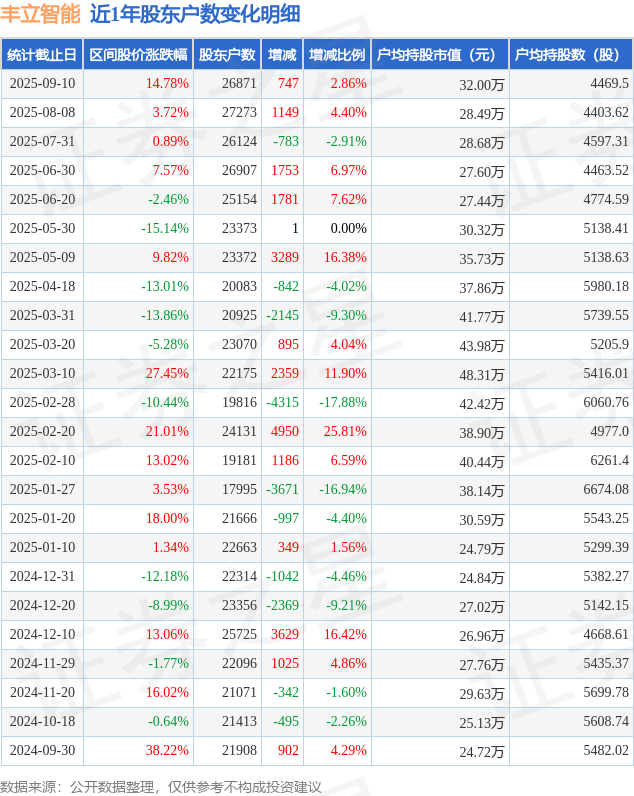The height and width of the screenshot is (796, 634).
Task: Select the 2025-05-30 row date
Action: tap(42, 229)
